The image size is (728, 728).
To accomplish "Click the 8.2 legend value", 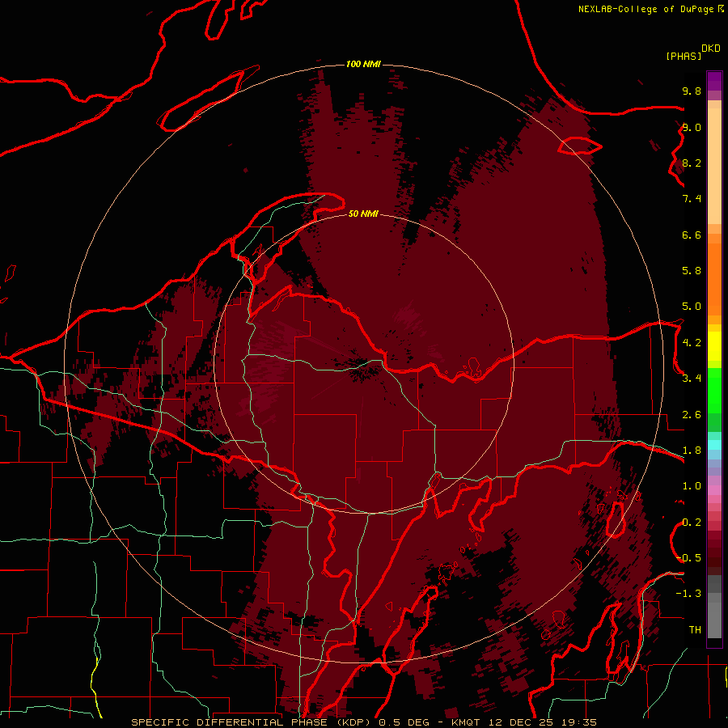I will click(x=692, y=163).
